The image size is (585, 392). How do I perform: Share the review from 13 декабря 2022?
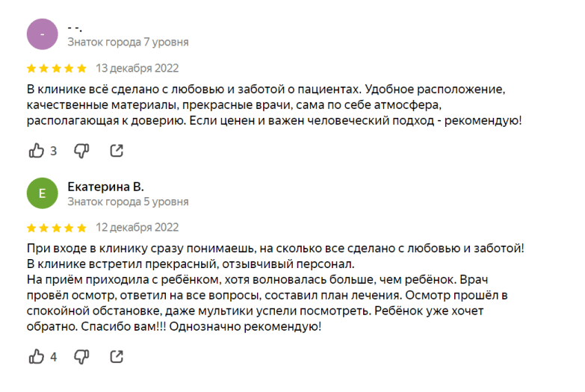click(x=117, y=151)
